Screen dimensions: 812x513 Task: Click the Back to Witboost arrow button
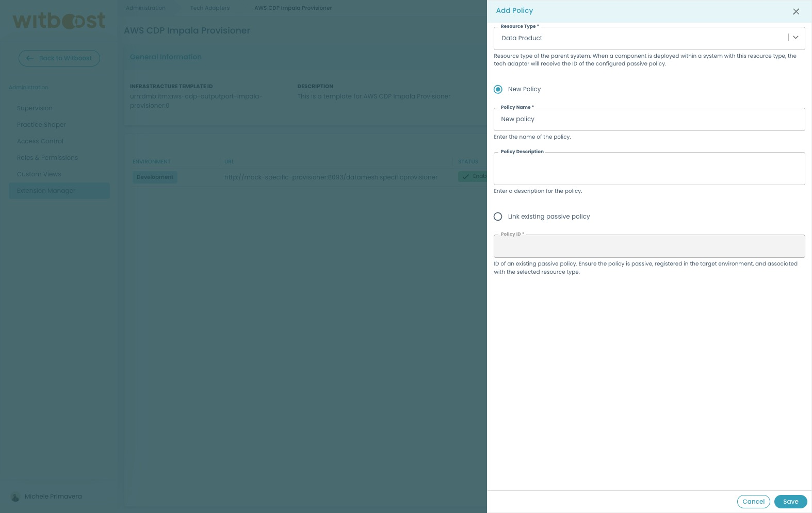click(59, 58)
